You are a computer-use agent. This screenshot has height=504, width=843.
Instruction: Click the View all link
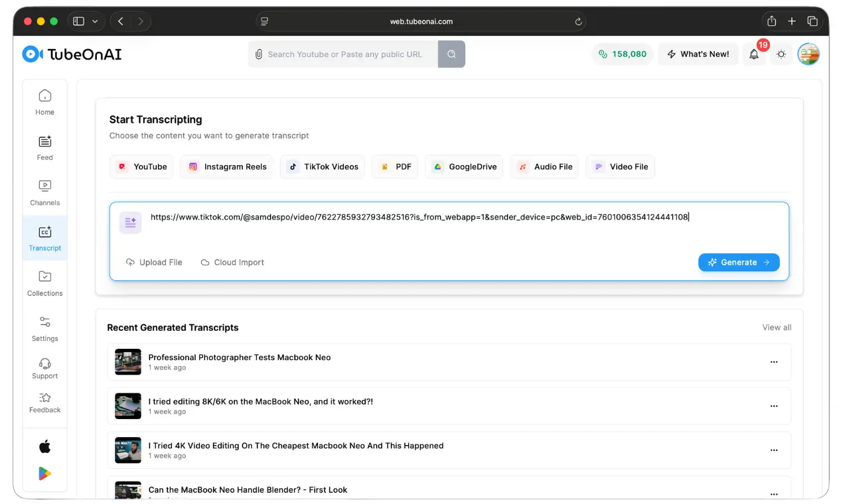point(777,328)
